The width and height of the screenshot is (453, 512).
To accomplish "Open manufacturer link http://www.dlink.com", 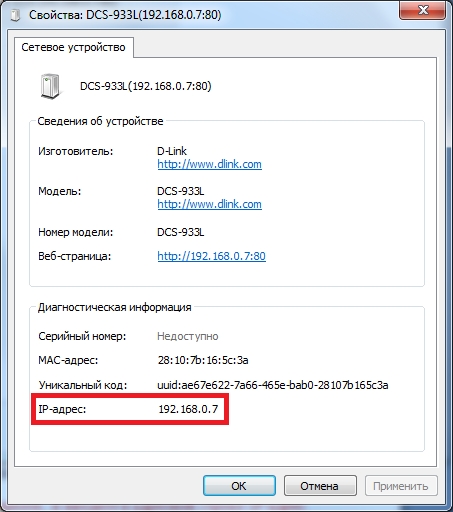I will pos(209,164).
